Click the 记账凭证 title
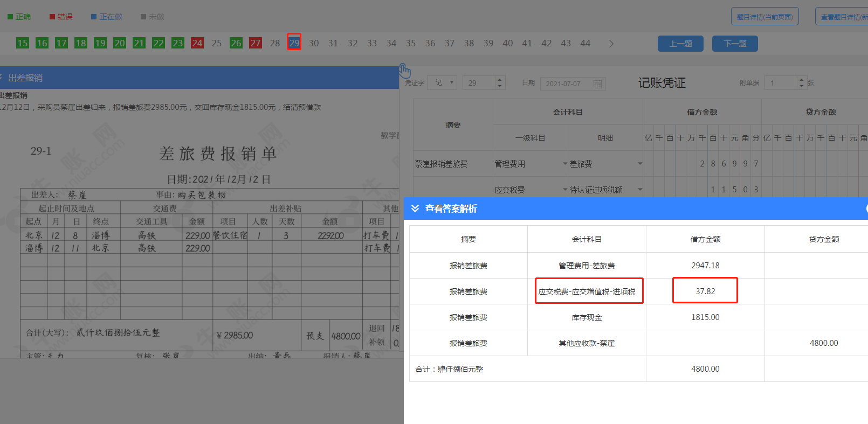Screen dimensions: 868x424 pos(662,83)
